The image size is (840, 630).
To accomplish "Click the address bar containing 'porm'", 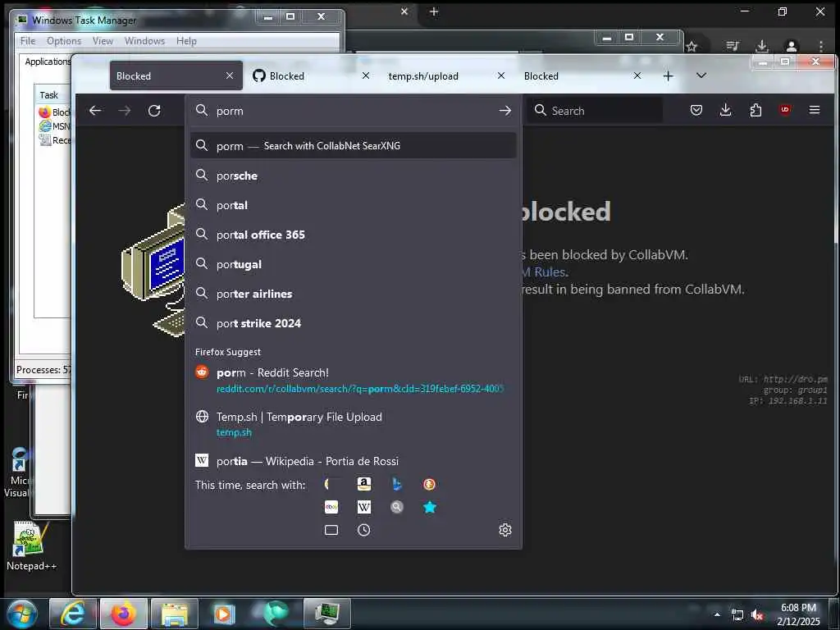I will click(x=354, y=111).
